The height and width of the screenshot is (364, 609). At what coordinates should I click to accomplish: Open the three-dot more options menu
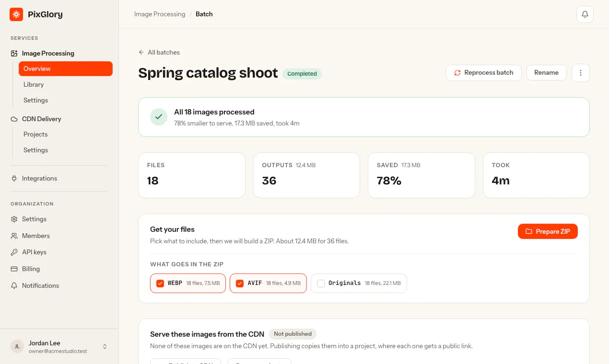coord(581,73)
